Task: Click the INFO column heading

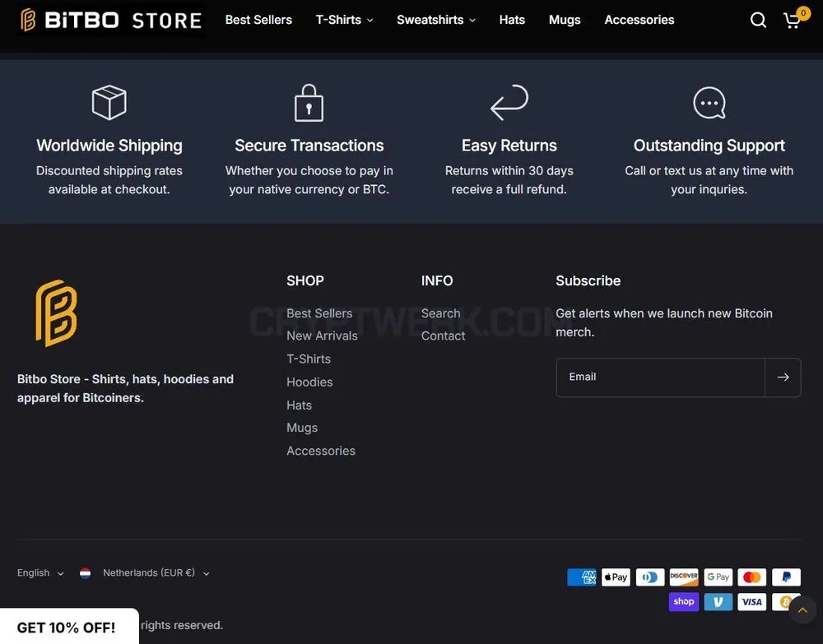Action: 437,280
